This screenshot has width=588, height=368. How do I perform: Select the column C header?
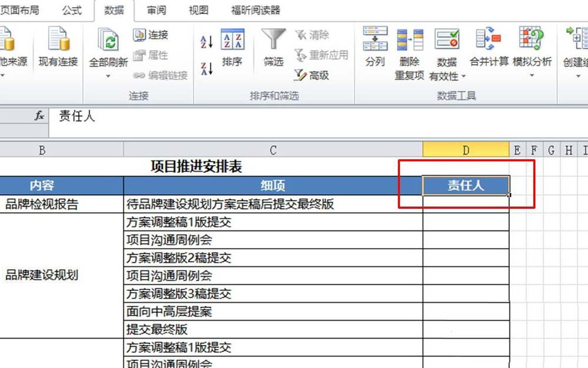click(x=273, y=150)
